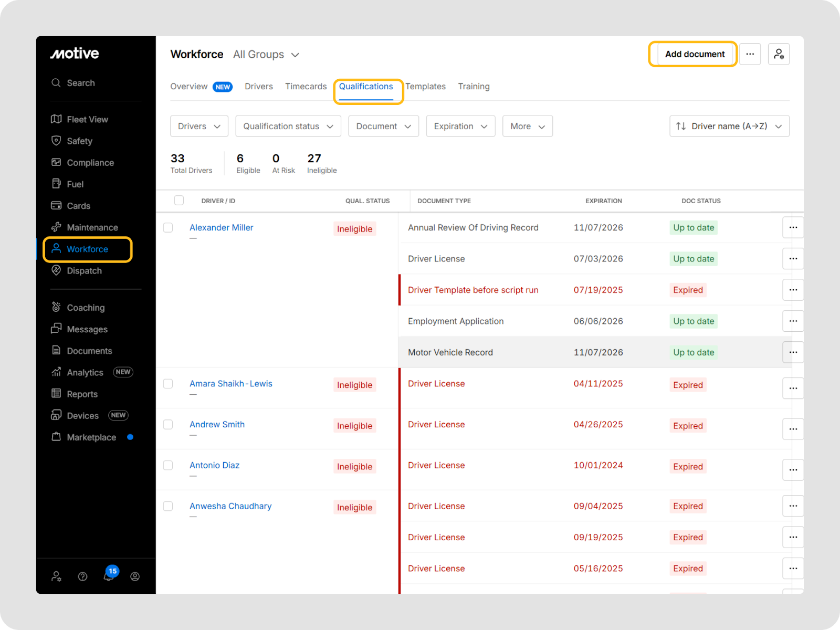Open the profile icon in bottom sidebar
Viewport: 840px width, 630px height.
point(135,576)
